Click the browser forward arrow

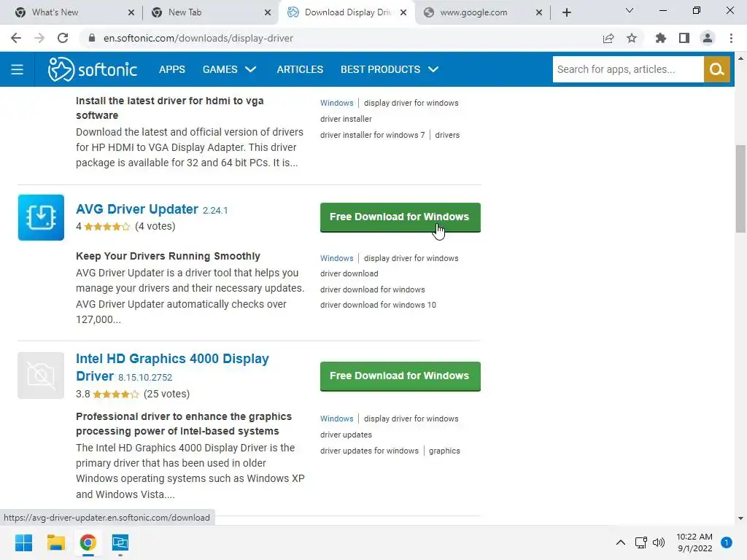point(39,38)
